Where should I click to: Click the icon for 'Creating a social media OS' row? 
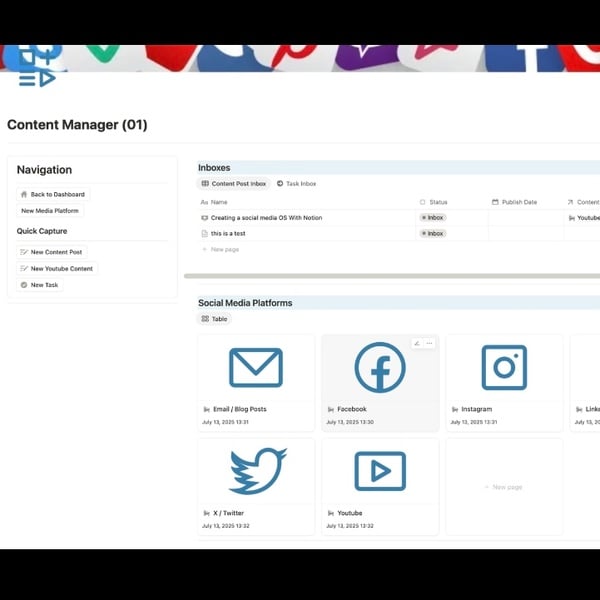pyautogui.click(x=204, y=218)
